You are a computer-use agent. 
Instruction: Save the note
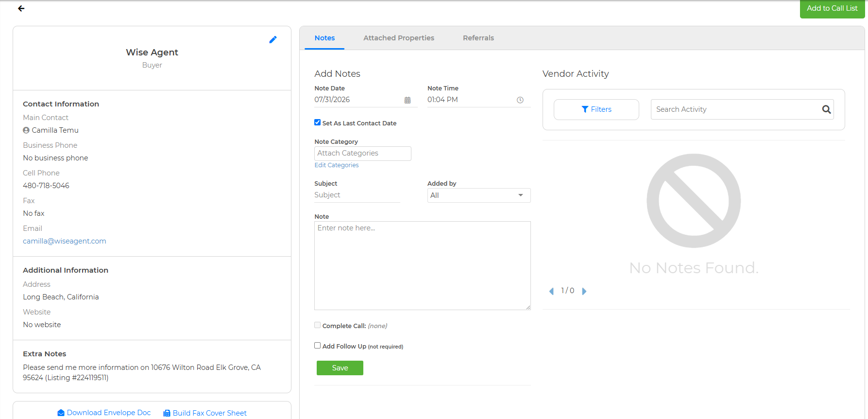340,368
